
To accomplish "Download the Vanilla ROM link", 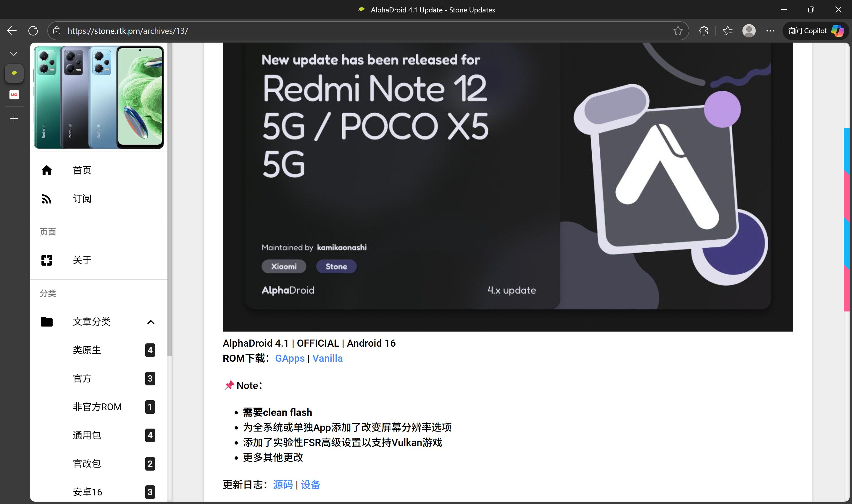I will tap(327, 358).
